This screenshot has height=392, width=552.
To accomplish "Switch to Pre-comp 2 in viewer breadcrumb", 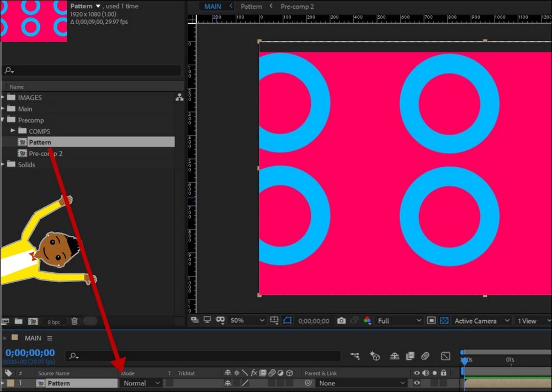I will (297, 6).
